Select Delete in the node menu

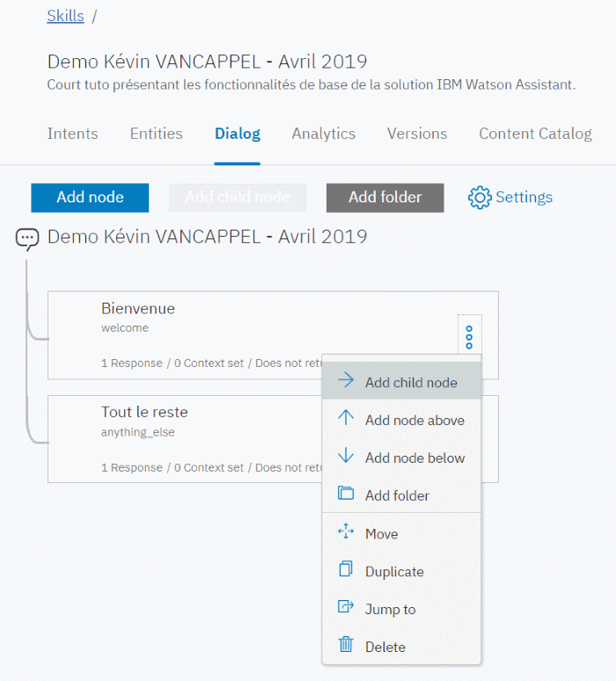pos(401,647)
